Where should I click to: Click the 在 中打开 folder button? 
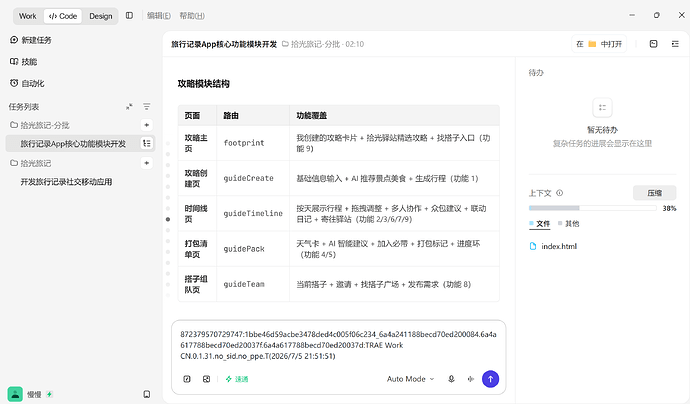coord(599,44)
